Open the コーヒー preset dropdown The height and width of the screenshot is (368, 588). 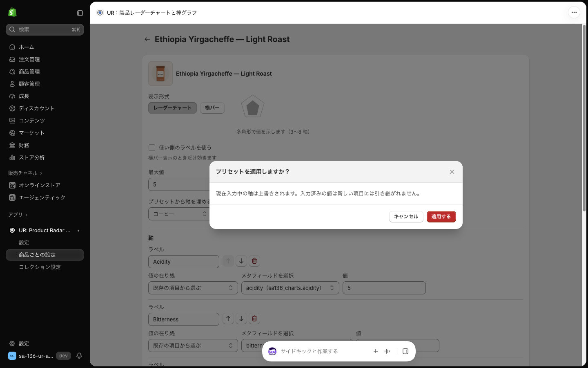point(179,214)
